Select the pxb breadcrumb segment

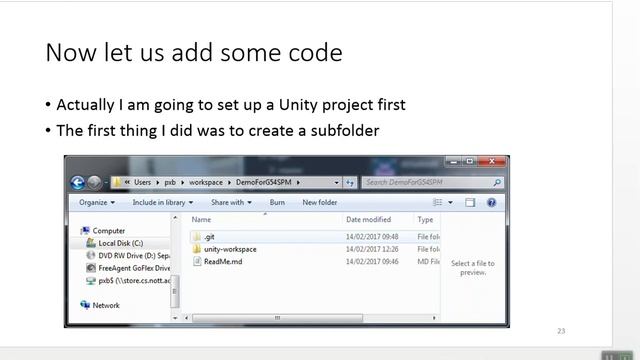coord(170,182)
